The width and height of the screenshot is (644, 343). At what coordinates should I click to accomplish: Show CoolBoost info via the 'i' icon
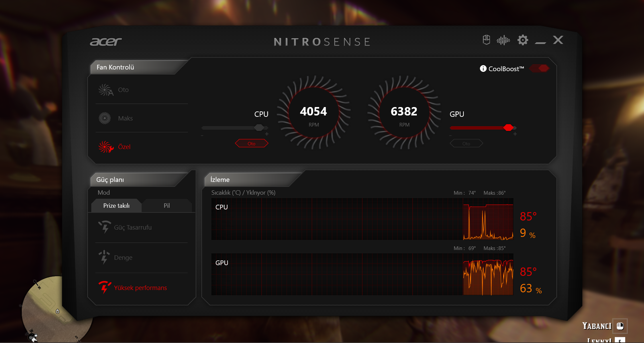(483, 68)
